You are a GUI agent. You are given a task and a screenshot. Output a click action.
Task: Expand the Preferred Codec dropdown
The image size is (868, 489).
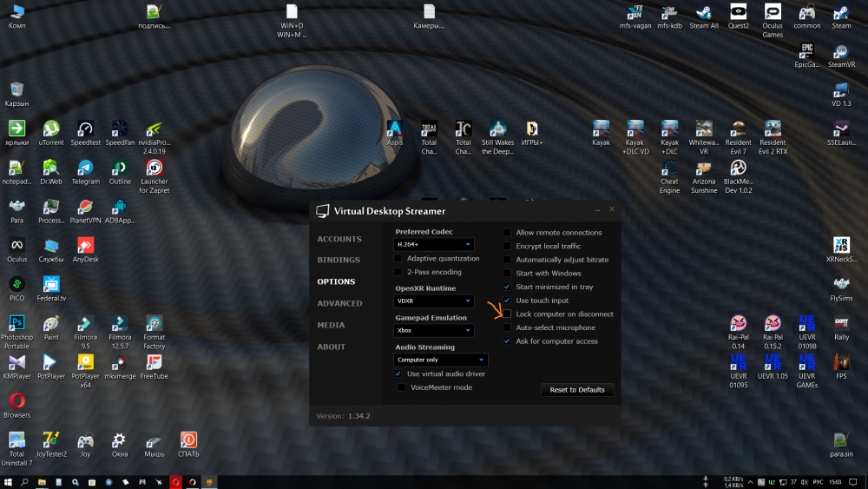(x=434, y=245)
